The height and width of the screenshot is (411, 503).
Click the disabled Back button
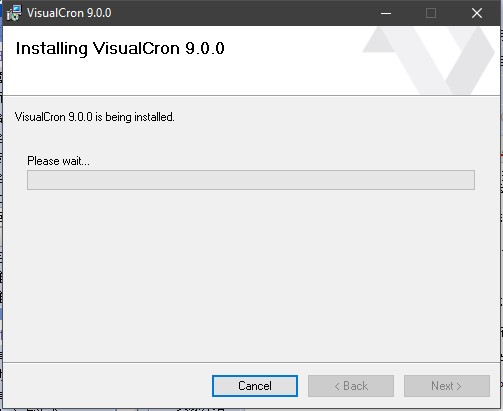click(x=351, y=386)
